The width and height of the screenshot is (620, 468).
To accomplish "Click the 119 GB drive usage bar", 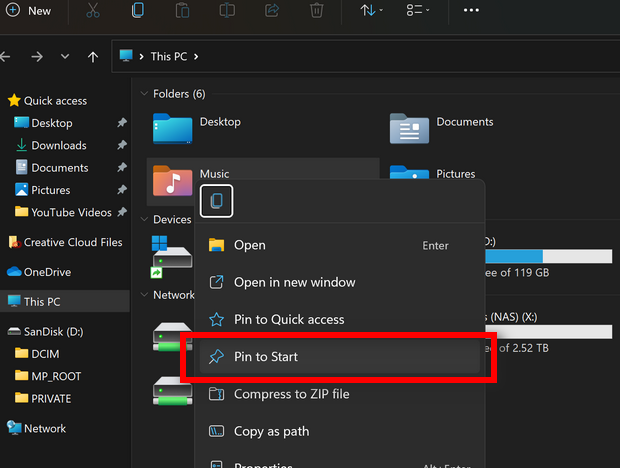I will point(548,257).
